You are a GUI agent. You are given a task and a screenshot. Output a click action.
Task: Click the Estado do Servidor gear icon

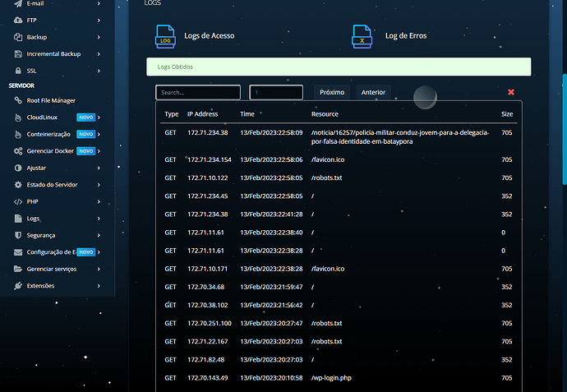pyautogui.click(x=18, y=184)
